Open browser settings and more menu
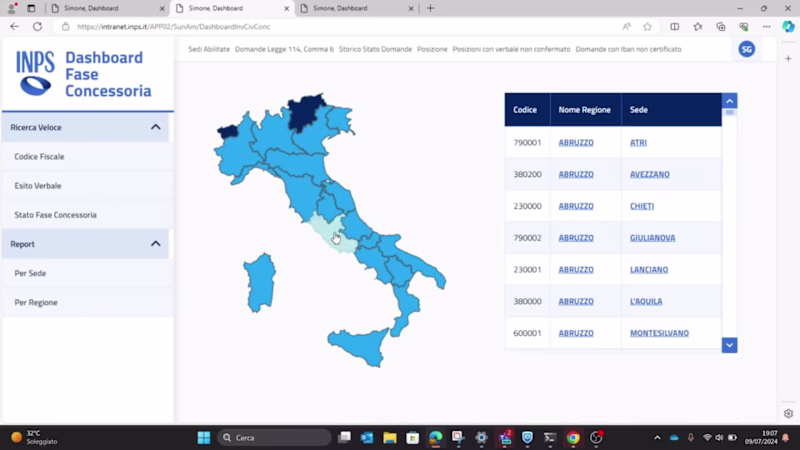800x450 pixels. tap(766, 27)
